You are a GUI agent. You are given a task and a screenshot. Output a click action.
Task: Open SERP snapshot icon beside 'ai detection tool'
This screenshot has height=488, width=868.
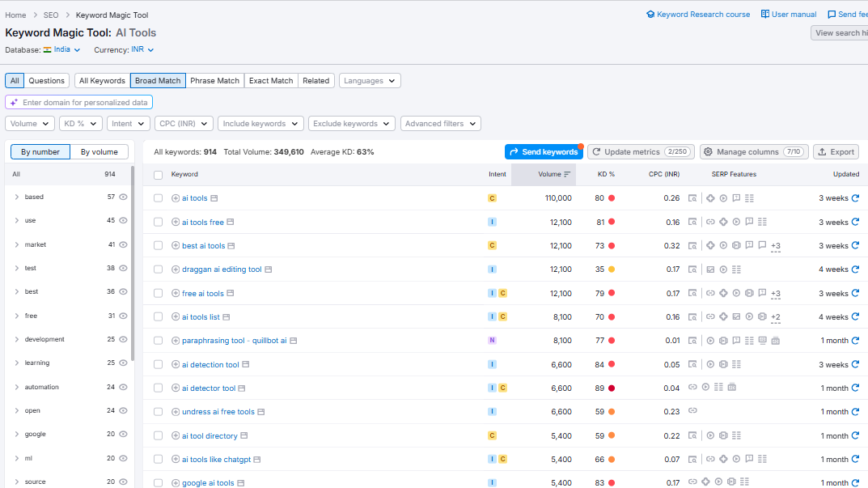246,364
